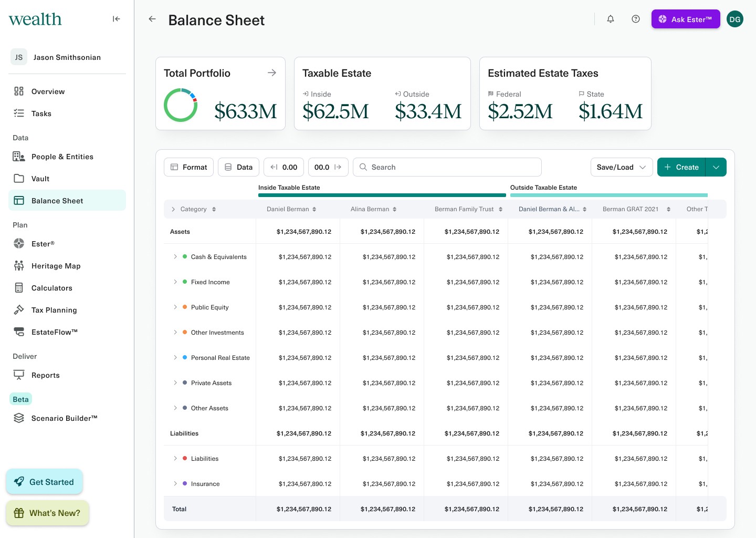The height and width of the screenshot is (538, 756).
Task: Toggle sort on Alina Berman column
Action: (x=394, y=209)
